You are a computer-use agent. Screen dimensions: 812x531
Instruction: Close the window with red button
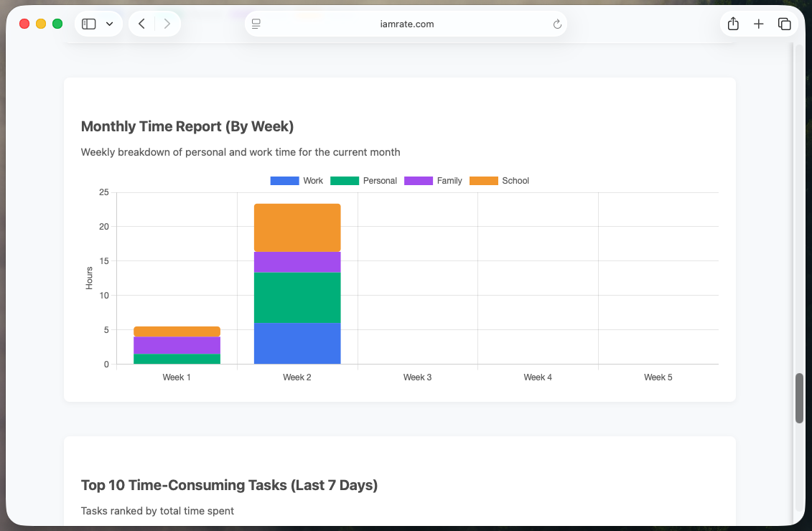[24, 24]
